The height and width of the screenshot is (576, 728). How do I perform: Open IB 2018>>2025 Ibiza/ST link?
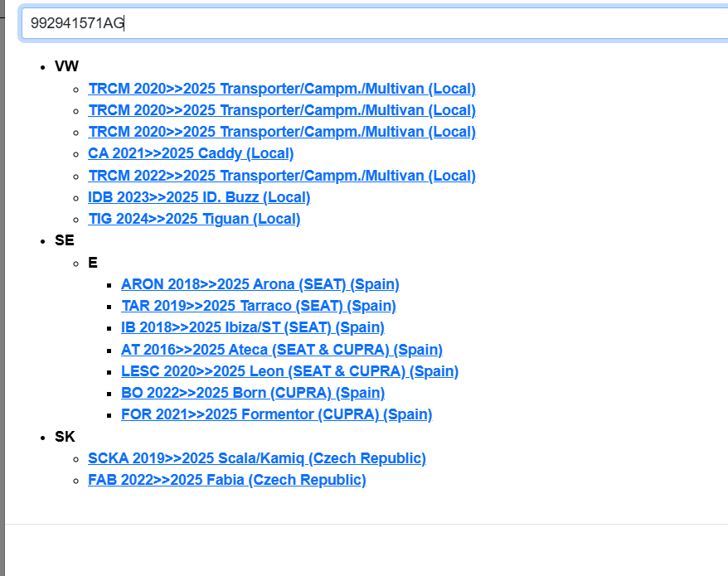pos(252,327)
